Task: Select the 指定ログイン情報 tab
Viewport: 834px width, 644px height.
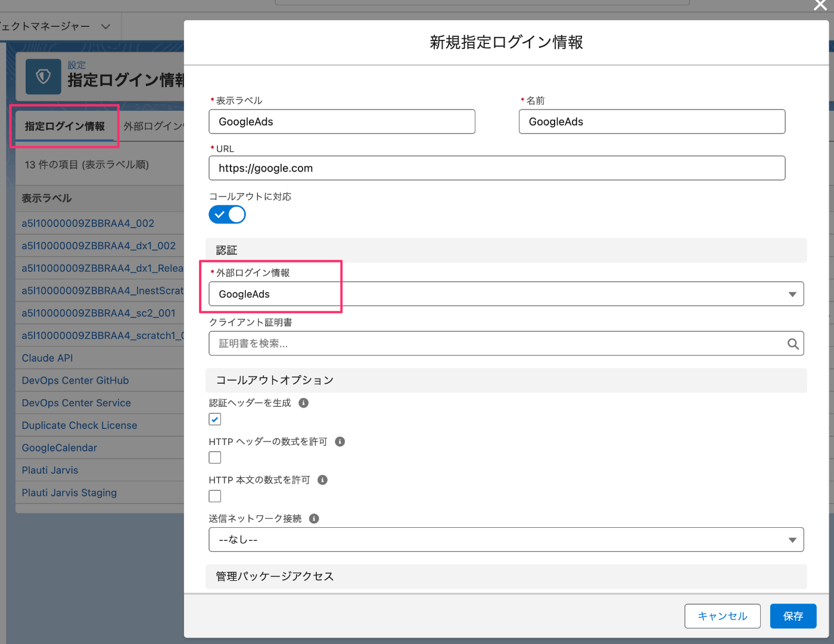Action: 64,126
